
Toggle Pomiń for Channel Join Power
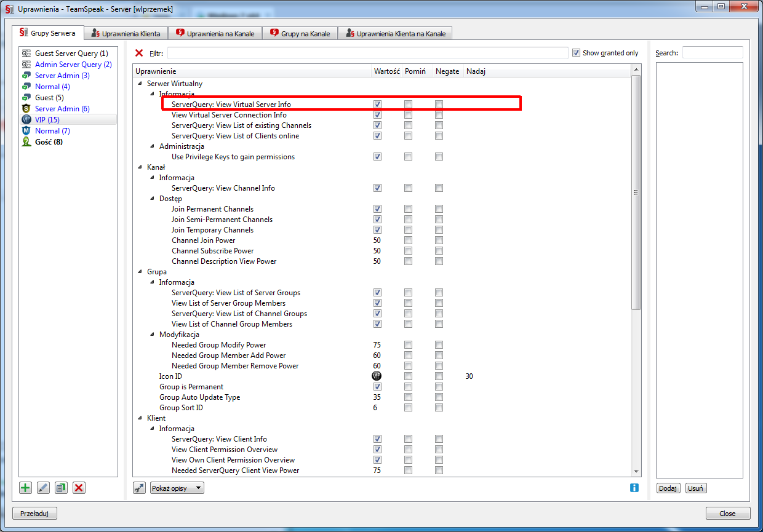click(x=408, y=240)
